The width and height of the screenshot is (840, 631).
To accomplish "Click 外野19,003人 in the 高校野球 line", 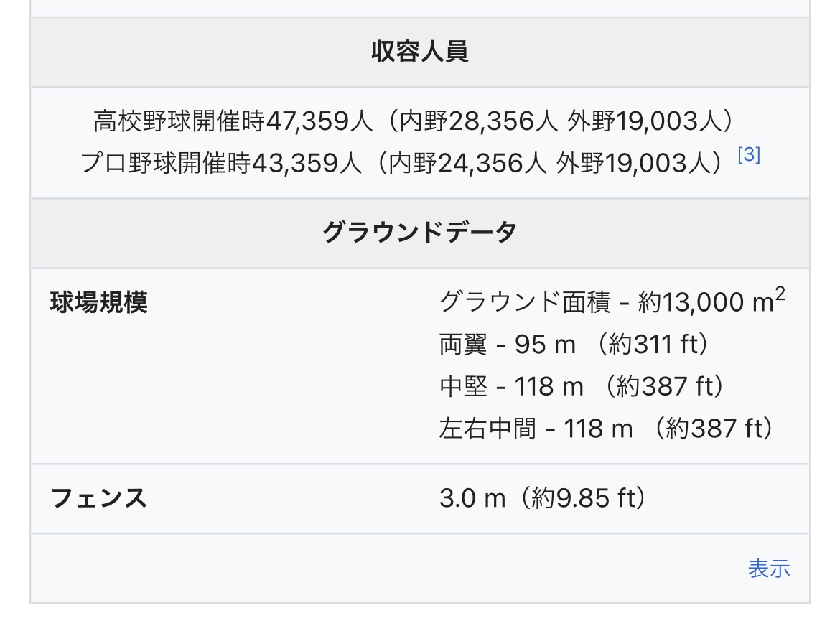I will point(643,121).
